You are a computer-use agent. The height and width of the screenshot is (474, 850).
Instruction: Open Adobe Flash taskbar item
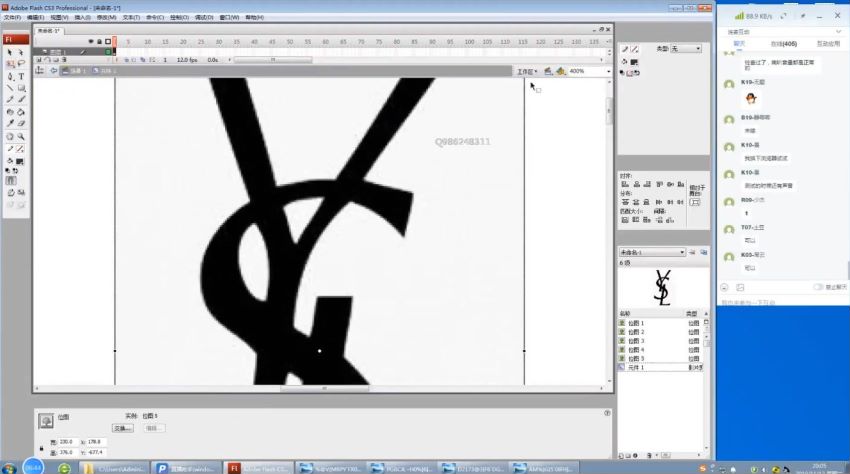point(259,468)
